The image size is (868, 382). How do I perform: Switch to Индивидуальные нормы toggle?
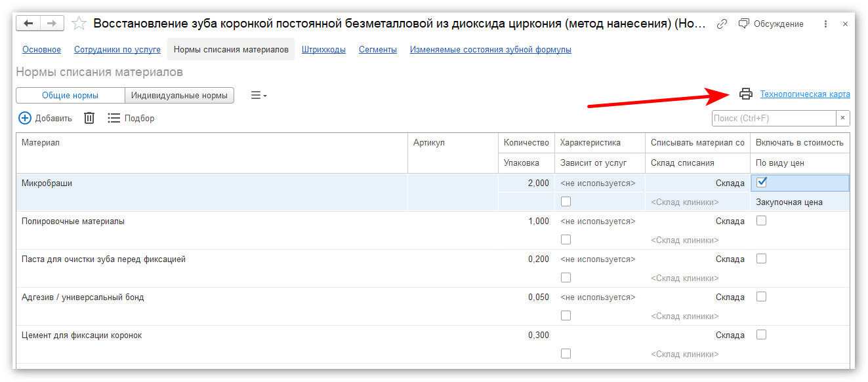coord(179,96)
